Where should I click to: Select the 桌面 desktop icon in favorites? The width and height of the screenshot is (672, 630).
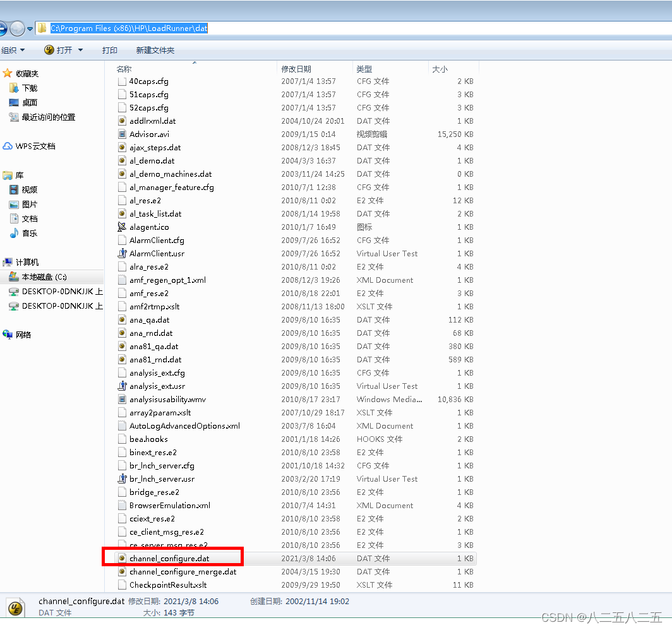pos(14,103)
